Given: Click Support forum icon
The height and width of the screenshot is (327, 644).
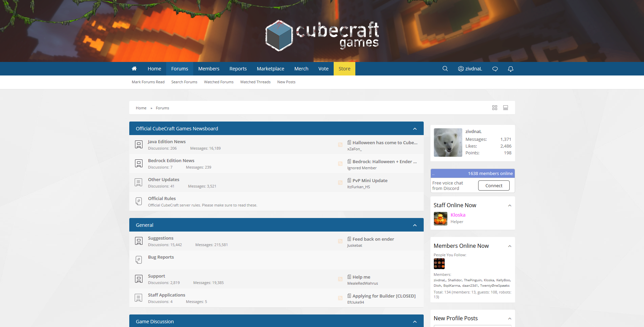Looking at the screenshot, I should [139, 279].
